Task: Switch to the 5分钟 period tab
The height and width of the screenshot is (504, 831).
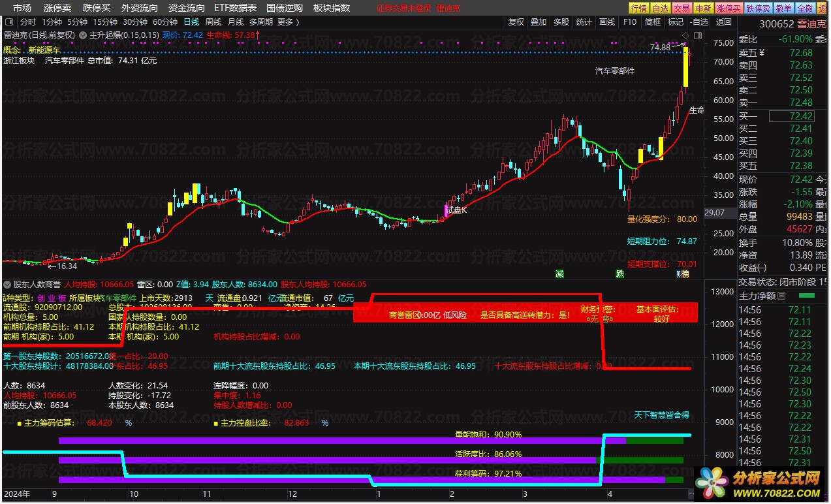Action: tap(77, 22)
